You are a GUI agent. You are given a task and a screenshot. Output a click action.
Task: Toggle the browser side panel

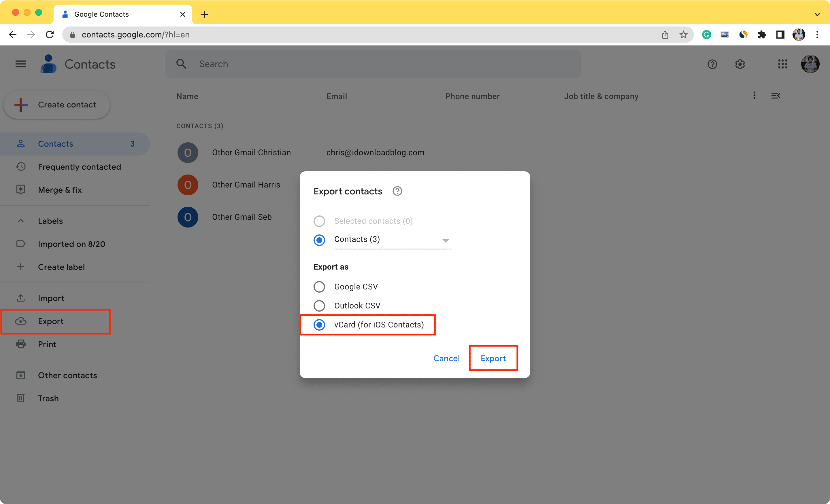coord(780,35)
